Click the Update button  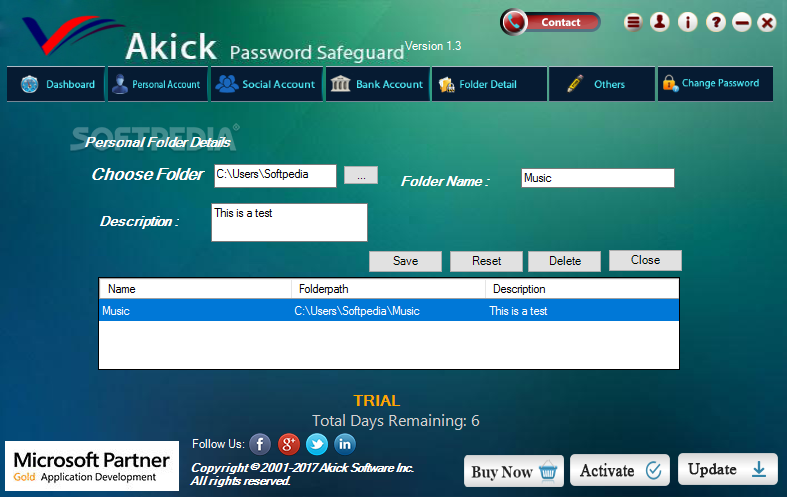point(728,469)
